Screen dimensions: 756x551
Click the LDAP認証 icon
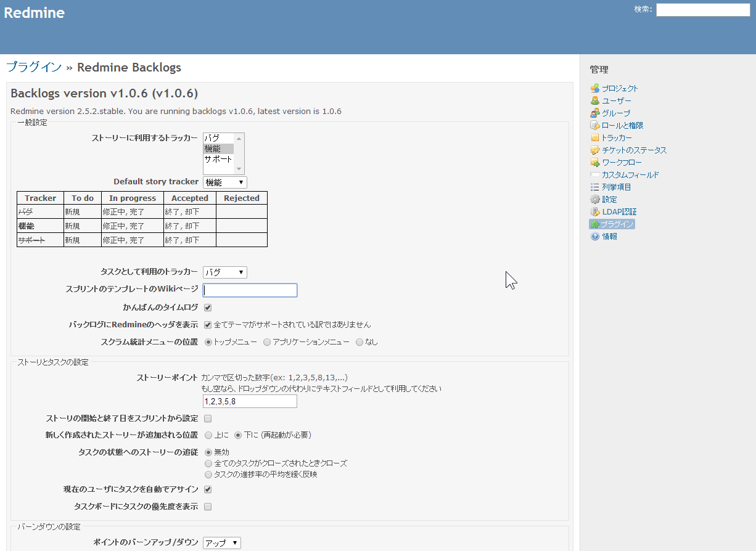[x=594, y=211]
